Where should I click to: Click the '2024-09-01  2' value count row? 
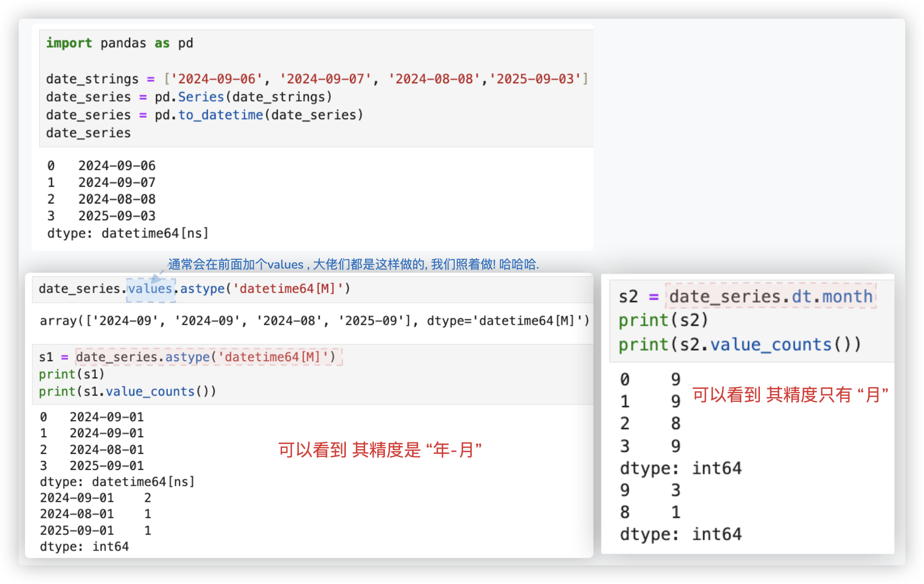95,498
